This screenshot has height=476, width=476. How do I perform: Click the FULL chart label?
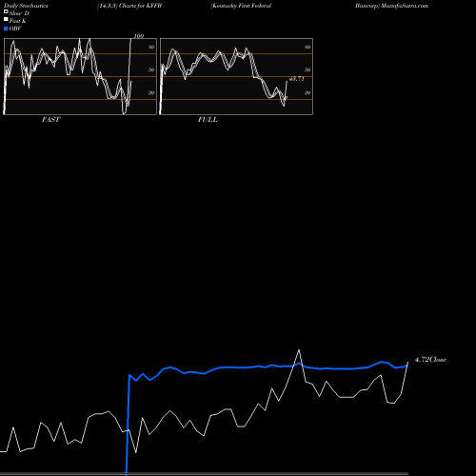pyautogui.click(x=208, y=120)
